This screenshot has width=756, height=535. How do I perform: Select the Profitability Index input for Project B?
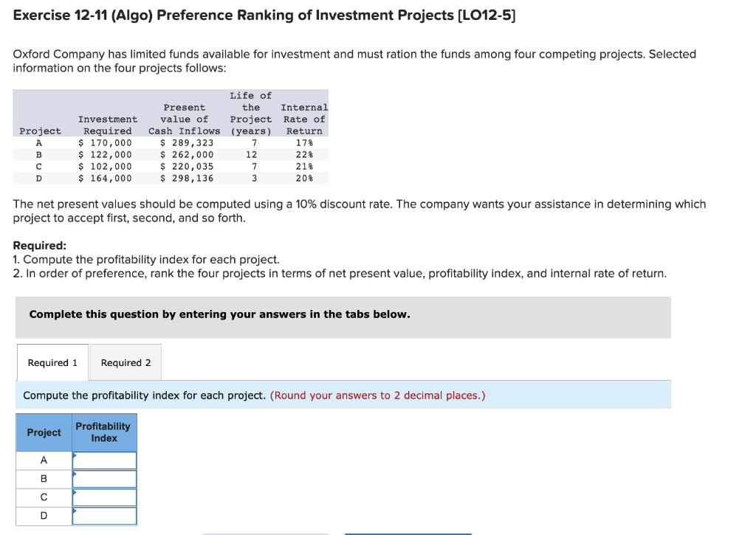(104, 478)
